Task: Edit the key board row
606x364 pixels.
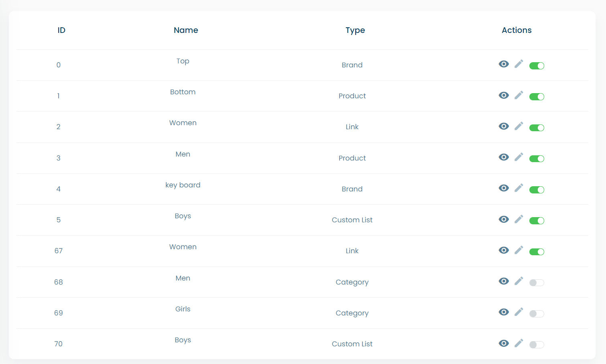Action: coord(519,188)
